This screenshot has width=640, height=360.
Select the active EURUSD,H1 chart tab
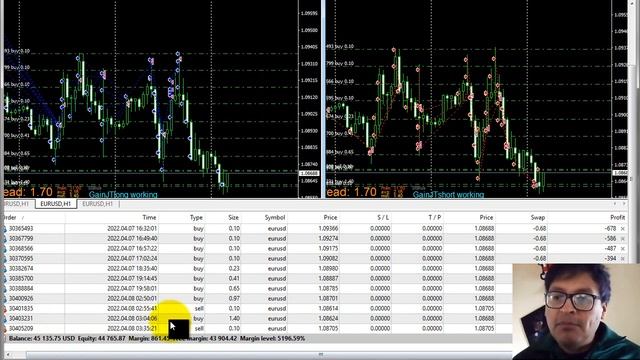(x=56, y=203)
